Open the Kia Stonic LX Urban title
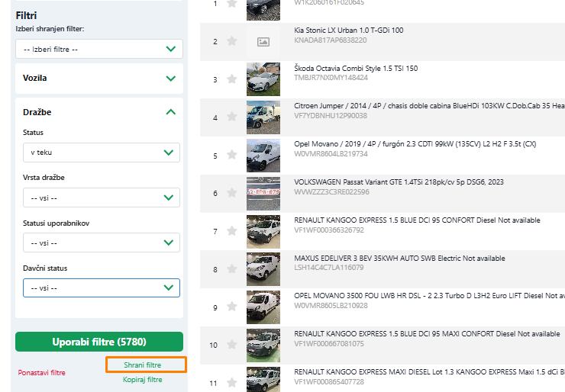Viewport: 565px width, 392px height. (x=349, y=31)
